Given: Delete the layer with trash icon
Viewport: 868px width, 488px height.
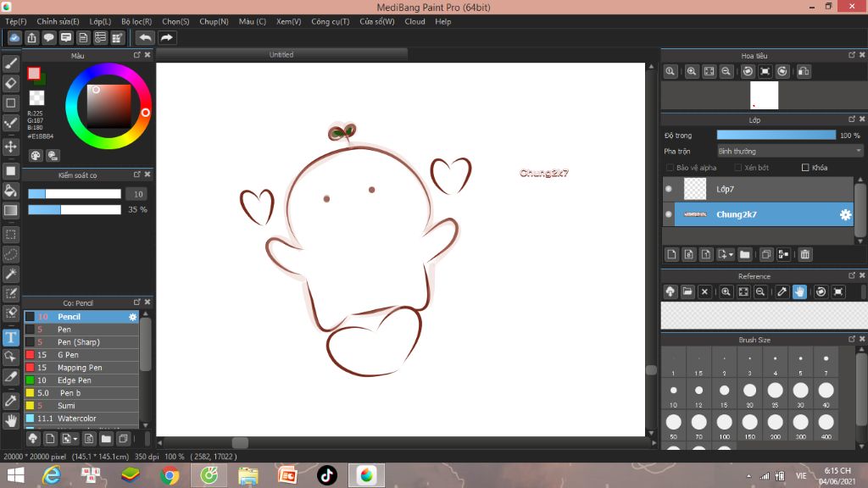Looking at the screenshot, I should click(x=805, y=254).
